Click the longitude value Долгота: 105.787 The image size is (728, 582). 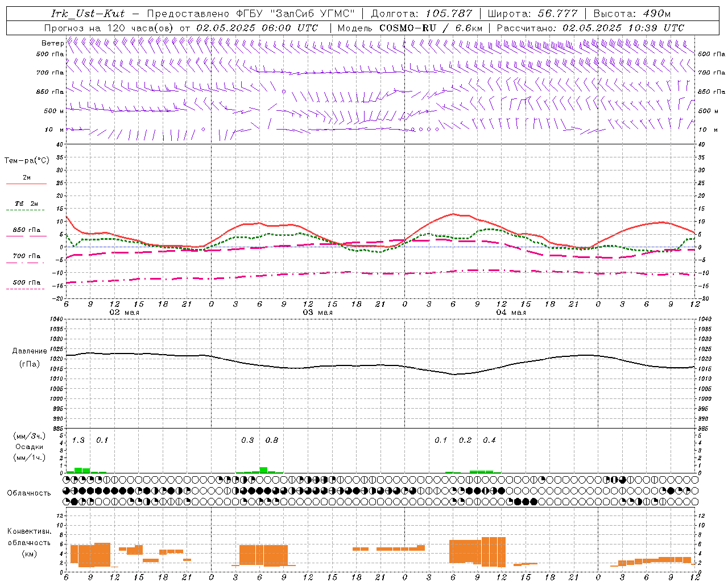[x=421, y=14]
